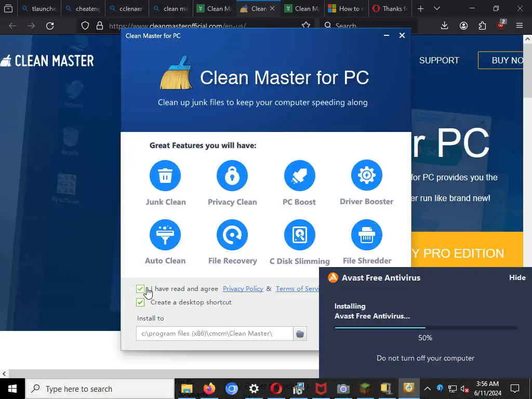Open the list all tabs dropdown

pos(437,8)
